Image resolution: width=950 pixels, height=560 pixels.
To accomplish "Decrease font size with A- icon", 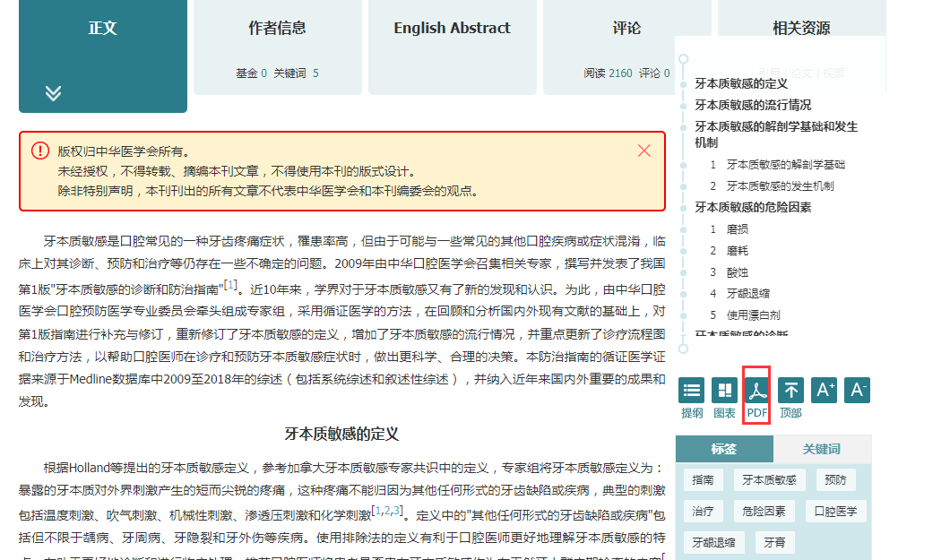I will click(857, 391).
